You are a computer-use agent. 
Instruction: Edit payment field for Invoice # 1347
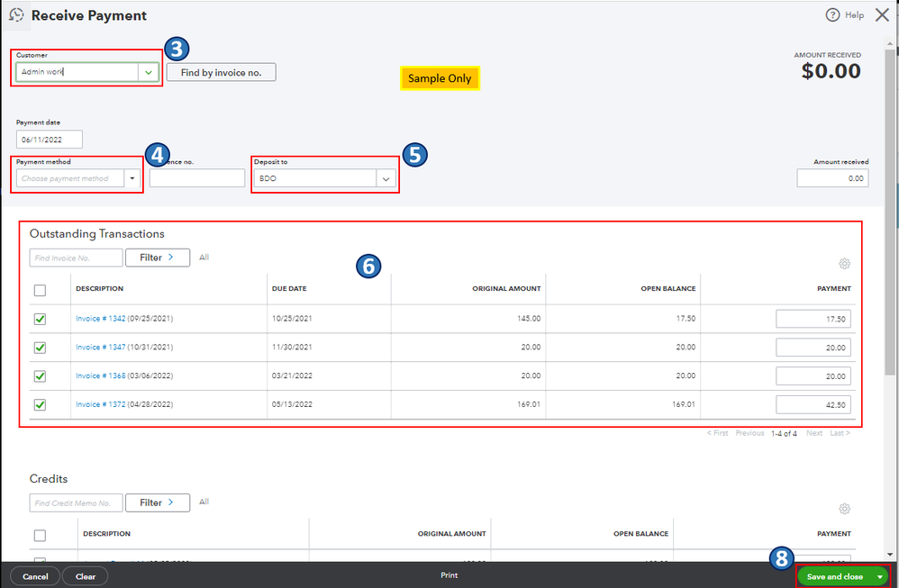(x=813, y=348)
